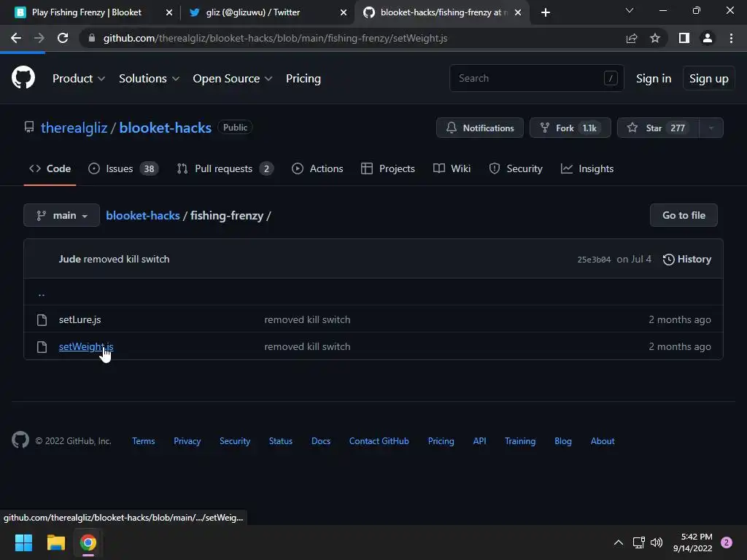
Task: Click the Go to file button
Action: click(x=684, y=215)
